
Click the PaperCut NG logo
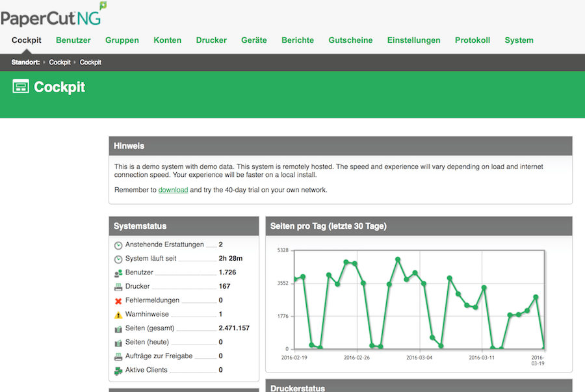(x=53, y=14)
